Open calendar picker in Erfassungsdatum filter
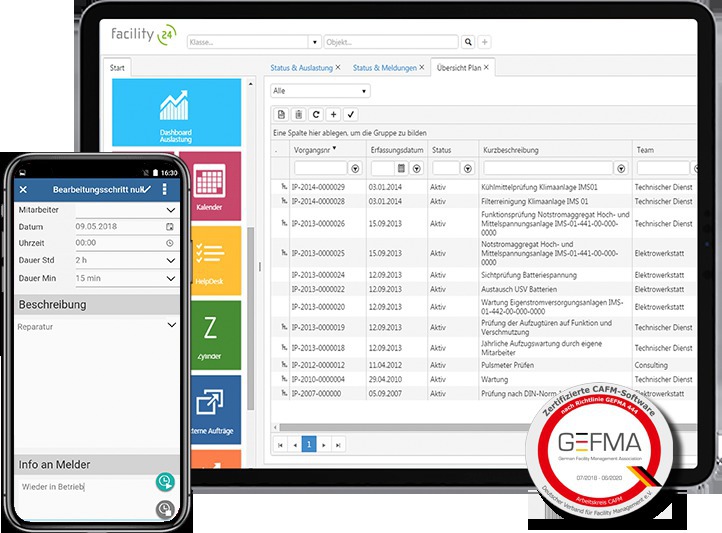Image resolution: width=722 pixels, height=533 pixels. (402, 168)
